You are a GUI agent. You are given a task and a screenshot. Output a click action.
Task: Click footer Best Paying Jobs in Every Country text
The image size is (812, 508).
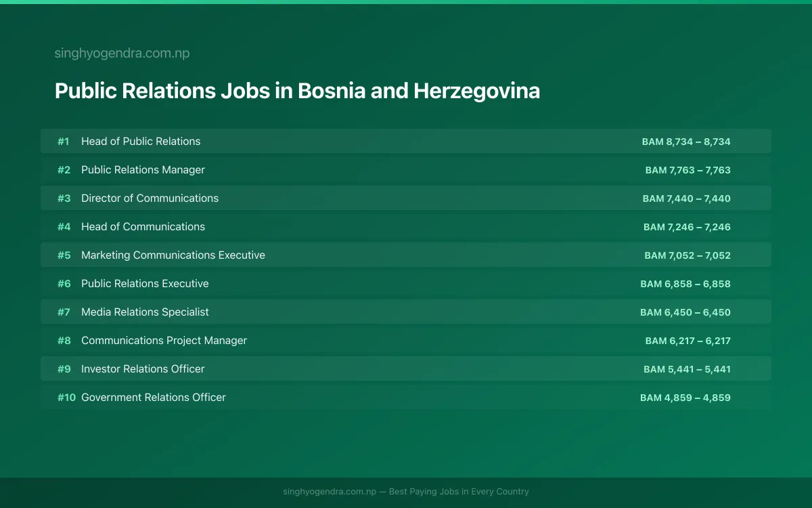[459, 492]
